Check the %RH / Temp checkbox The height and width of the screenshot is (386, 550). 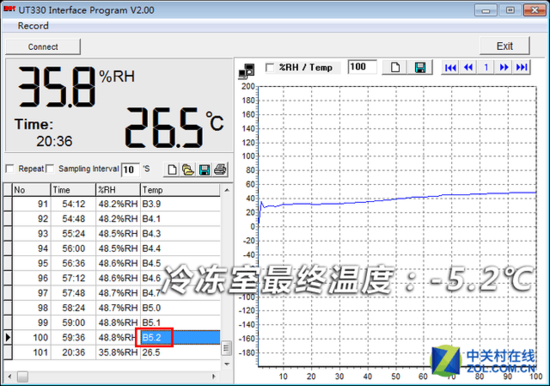pos(270,67)
